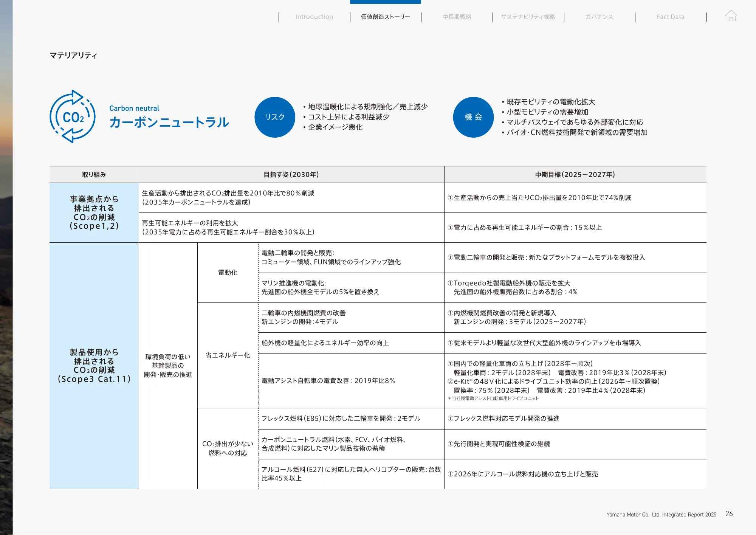The image size is (756, 535).
Task: Select the CO₂ carbon neutral cycle icon
Action: point(73,117)
